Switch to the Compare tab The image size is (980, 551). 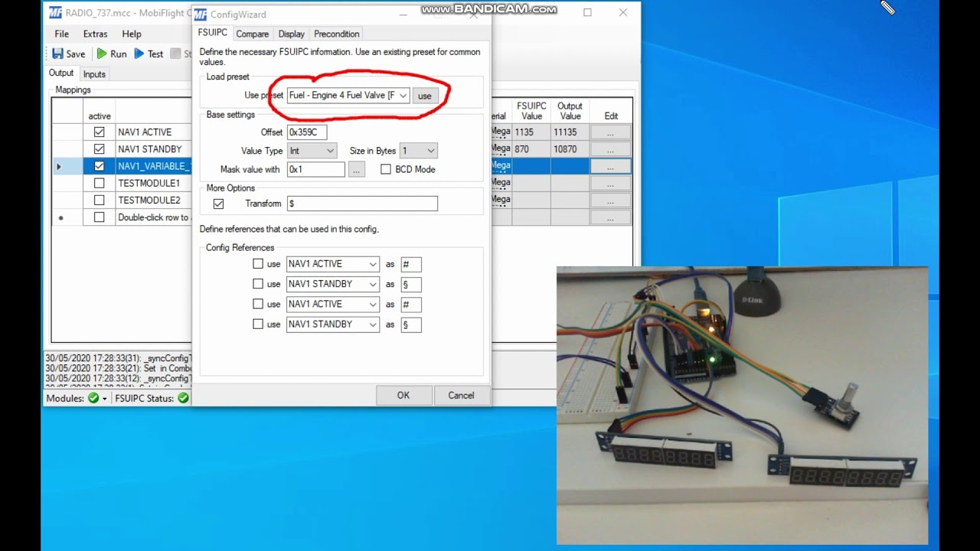coord(253,34)
